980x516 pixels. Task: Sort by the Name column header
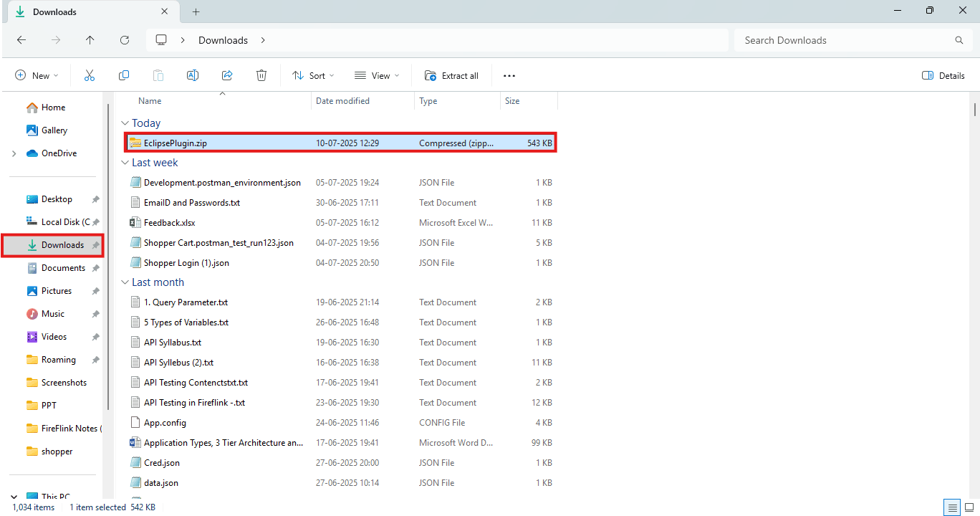150,101
